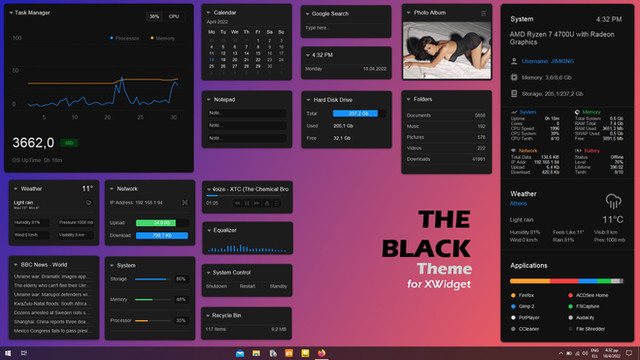Click the Gimp 2 blue dot in Applications

513,306
